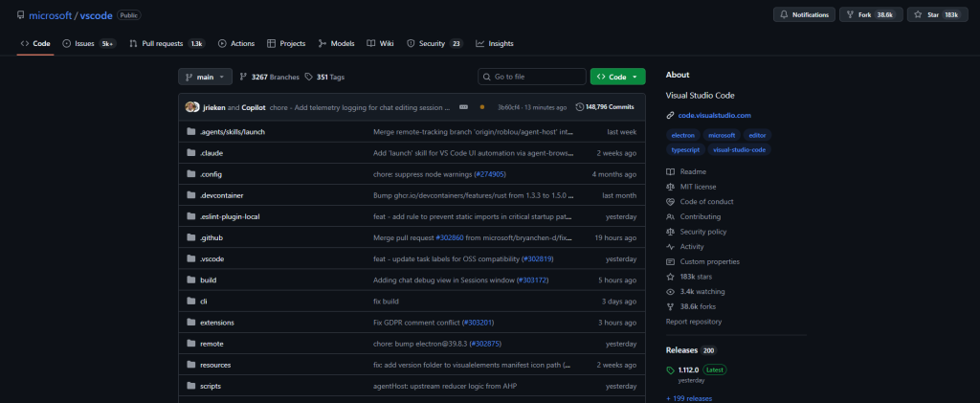Screen dimensions: 980x403
Task: Click folder icon for .claude
Action: (x=191, y=153)
